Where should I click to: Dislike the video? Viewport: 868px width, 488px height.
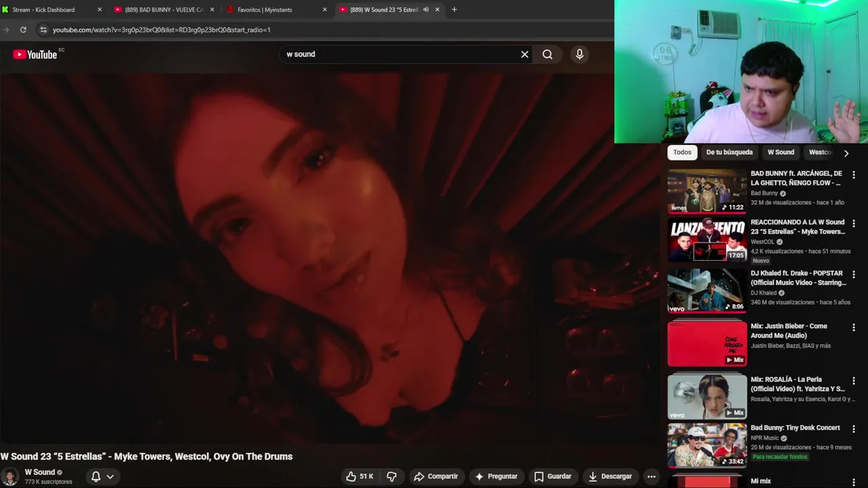[391, 476]
